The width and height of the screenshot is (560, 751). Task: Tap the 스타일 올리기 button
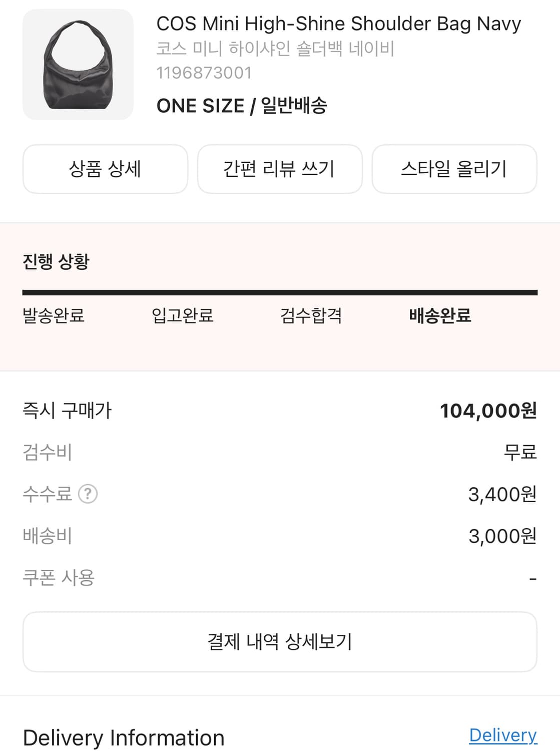(454, 169)
